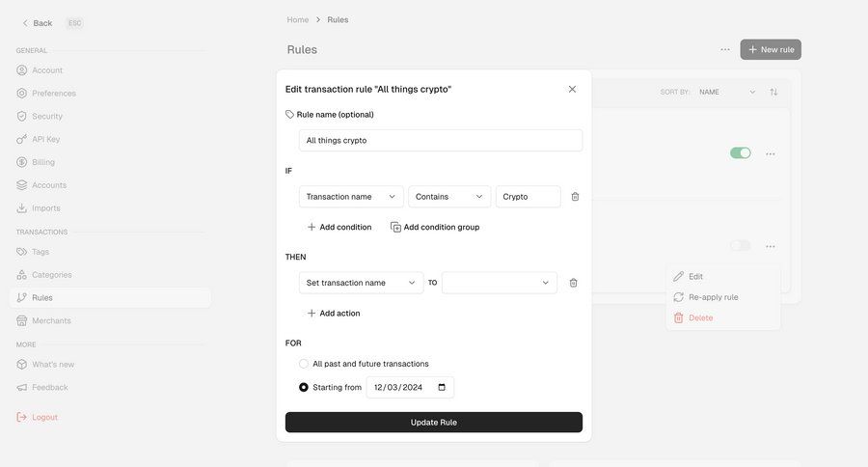Click the Accounts layers icon
The height and width of the screenshot is (467, 868).
tap(21, 185)
